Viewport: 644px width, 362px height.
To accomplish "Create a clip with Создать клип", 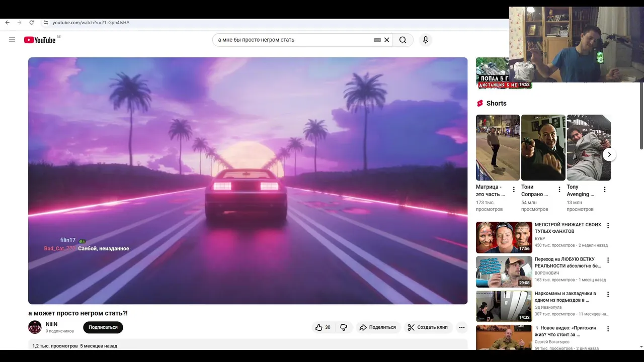I will coord(428,327).
